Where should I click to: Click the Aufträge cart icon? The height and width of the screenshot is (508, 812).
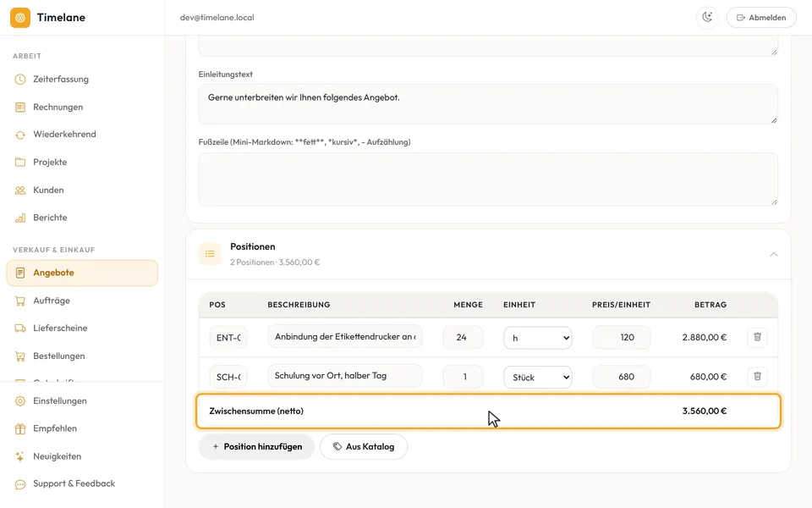click(x=20, y=301)
